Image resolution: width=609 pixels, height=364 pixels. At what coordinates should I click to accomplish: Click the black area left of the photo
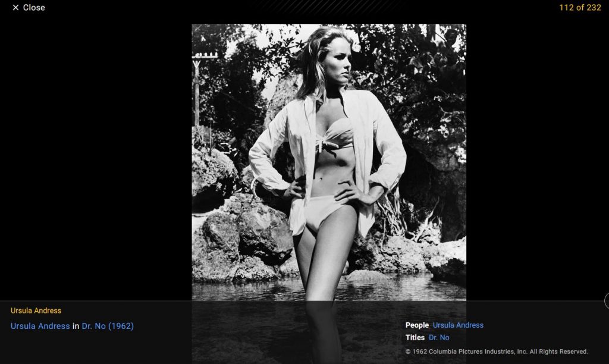[95, 161]
